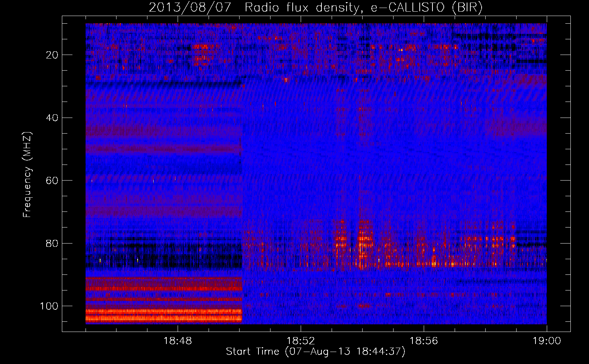Click the 20 MHz frequency tick label
The height and width of the screenshot is (364, 589).
(52, 55)
